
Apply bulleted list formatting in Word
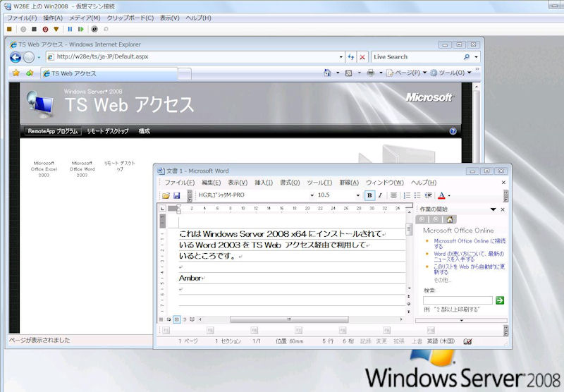pyautogui.click(x=417, y=195)
